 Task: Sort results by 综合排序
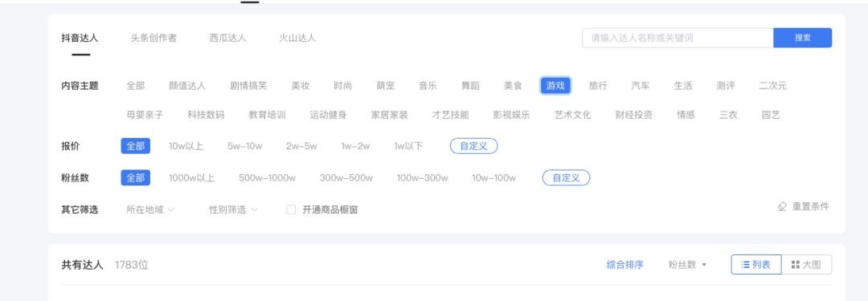click(625, 265)
